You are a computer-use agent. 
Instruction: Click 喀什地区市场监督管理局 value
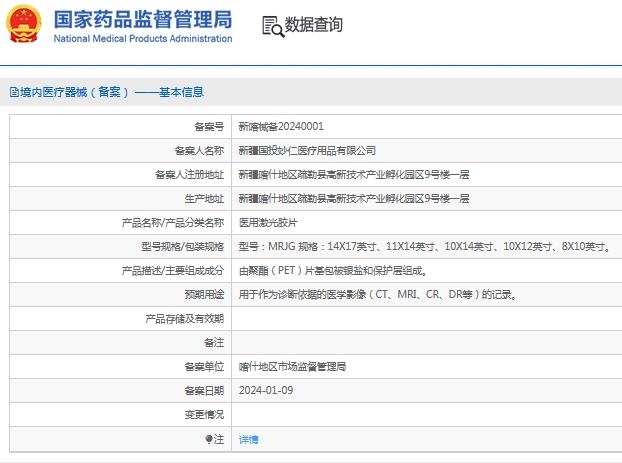tap(292, 367)
